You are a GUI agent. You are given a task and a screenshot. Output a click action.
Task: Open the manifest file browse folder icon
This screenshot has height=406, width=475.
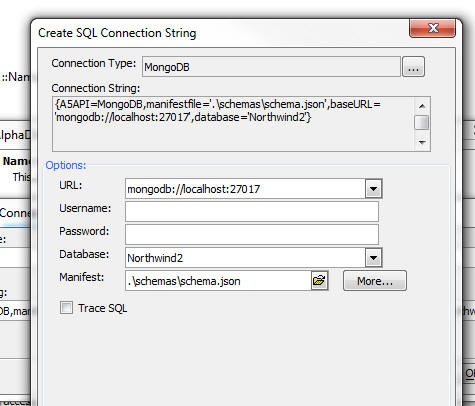[x=319, y=281]
